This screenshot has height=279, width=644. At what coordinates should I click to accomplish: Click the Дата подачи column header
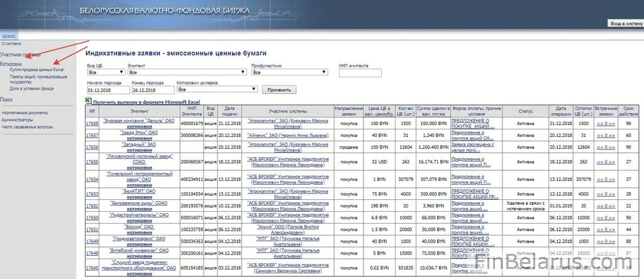(x=230, y=111)
